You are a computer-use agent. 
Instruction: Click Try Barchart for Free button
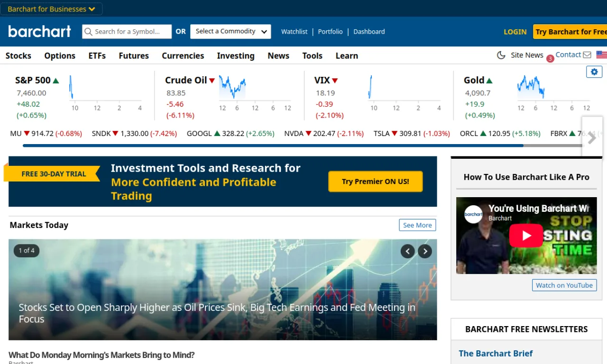tap(570, 32)
